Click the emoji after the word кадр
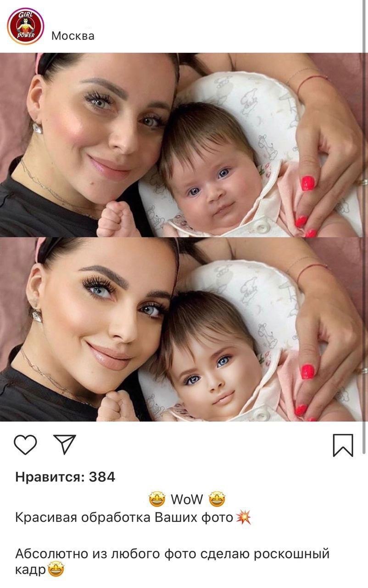 56,571
